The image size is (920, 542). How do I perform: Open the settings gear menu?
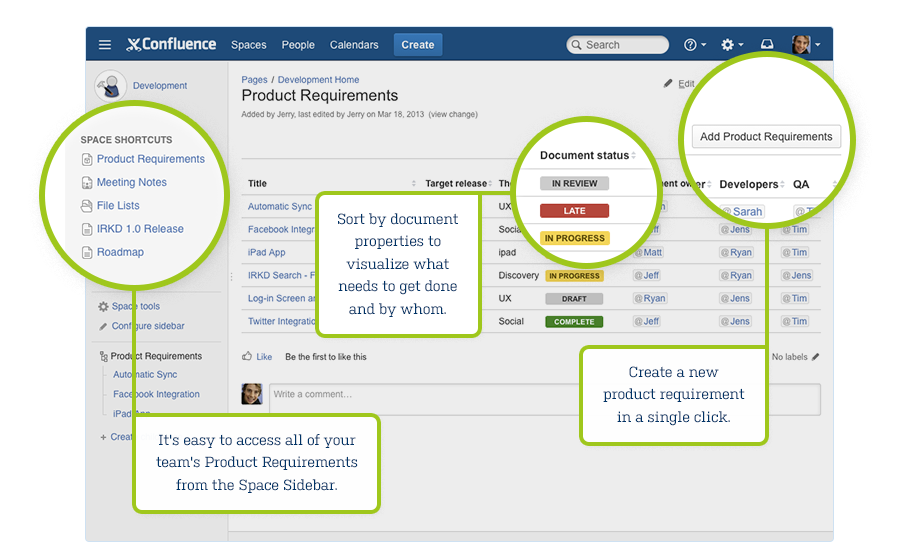click(731, 45)
